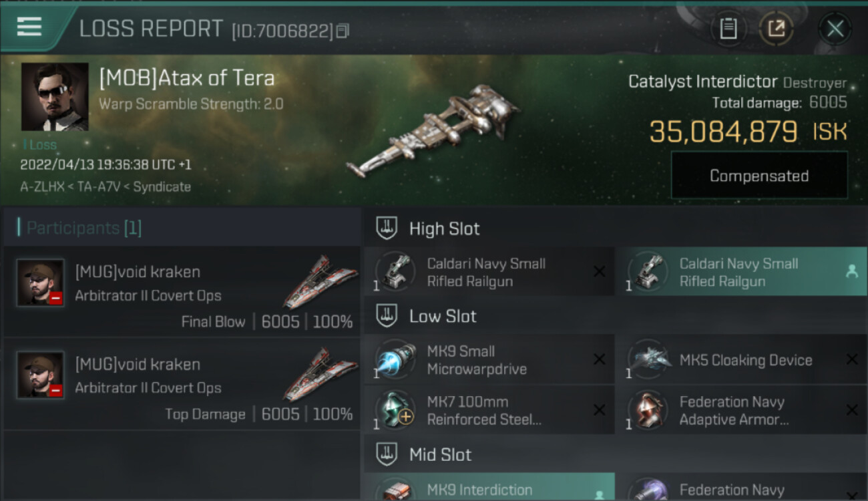Select the MK5 Cloaking Device module icon
Screen dimensions: 868x501
tap(648, 359)
